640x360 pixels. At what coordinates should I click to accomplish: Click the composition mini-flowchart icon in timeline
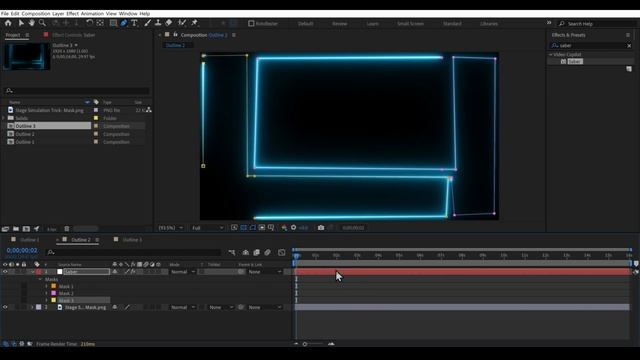pos(232,253)
